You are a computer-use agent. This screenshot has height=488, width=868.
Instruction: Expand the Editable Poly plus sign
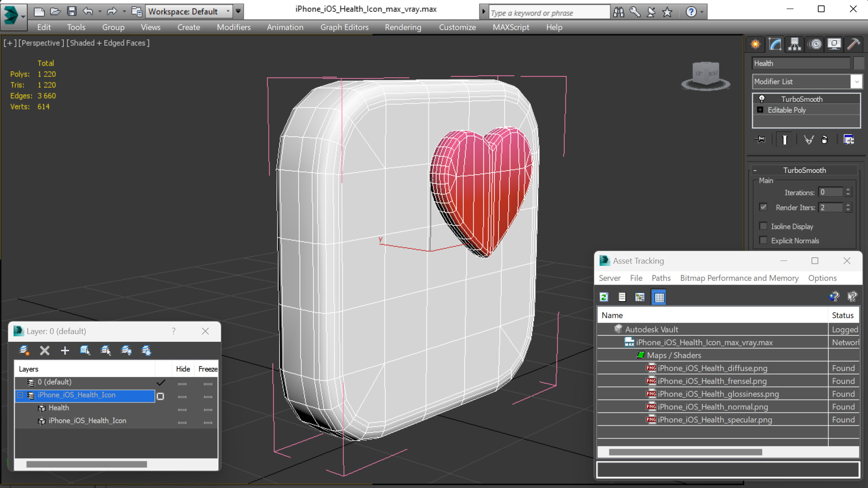tap(760, 110)
